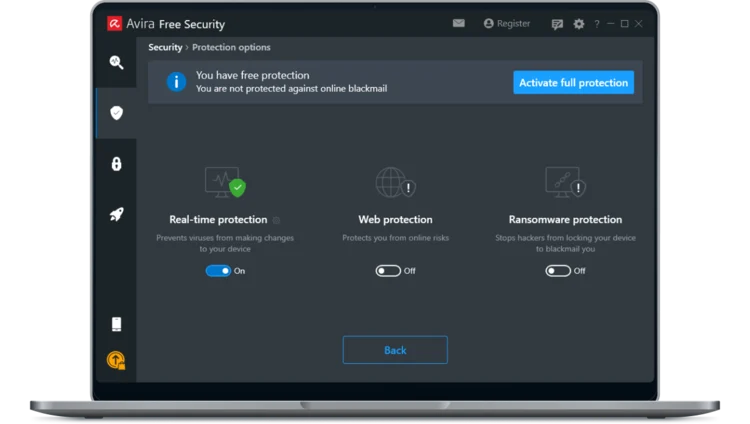Click the 'Real-time protection' title
The image size is (750, 424).
[218, 220]
